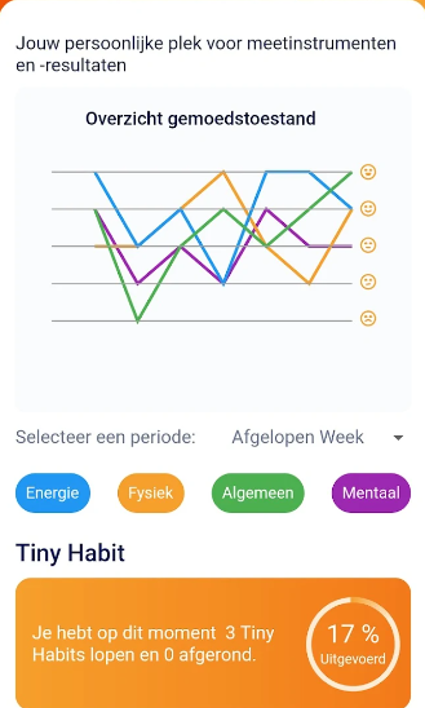Screen dimensions: 425x708
Task: Toggle the Mentaal line filter
Action: click(371, 493)
